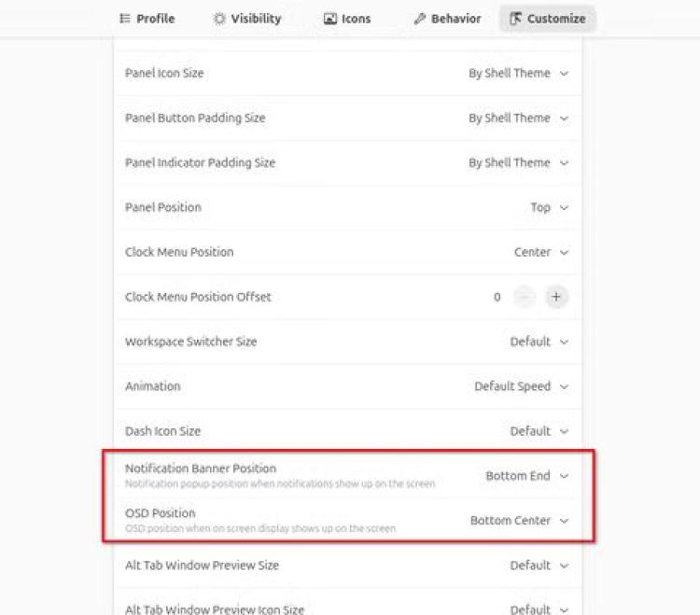Open Panel Indicator Padding Size dropdown
This screenshot has width=700, height=615.
click(x=518, y=162)
